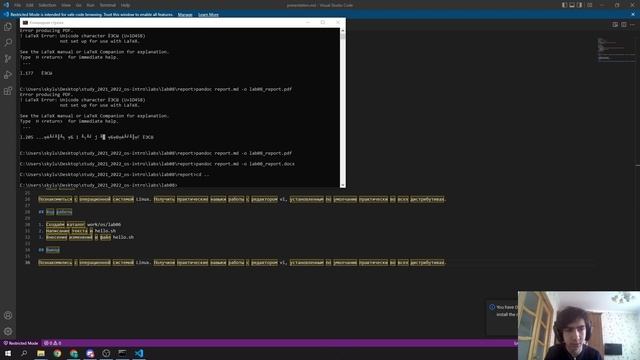The image size is (640, 360).
Task: Open Google Chrome from the taskbar
Action: 57,353
